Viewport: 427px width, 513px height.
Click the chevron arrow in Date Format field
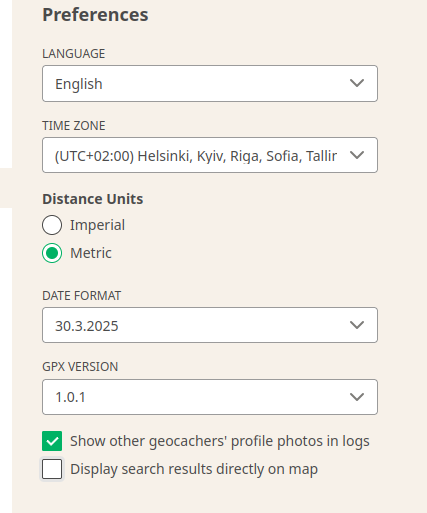pos(357,325)
